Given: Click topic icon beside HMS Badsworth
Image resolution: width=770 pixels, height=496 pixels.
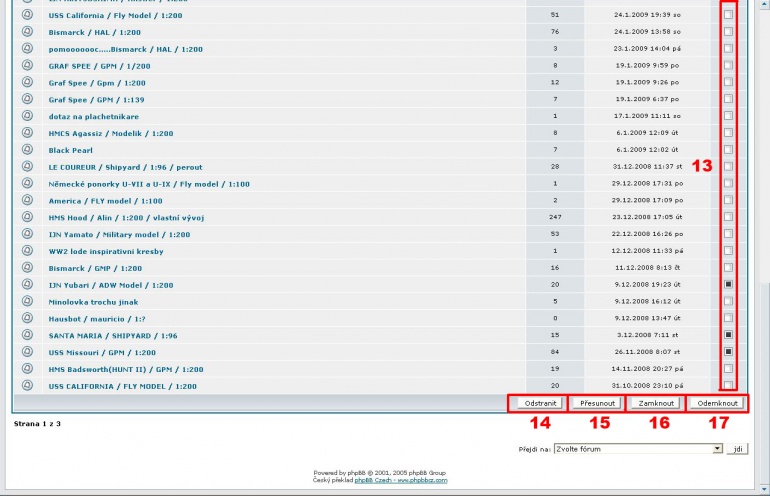Looking at the screenshot, I should (x=28, y=368).
